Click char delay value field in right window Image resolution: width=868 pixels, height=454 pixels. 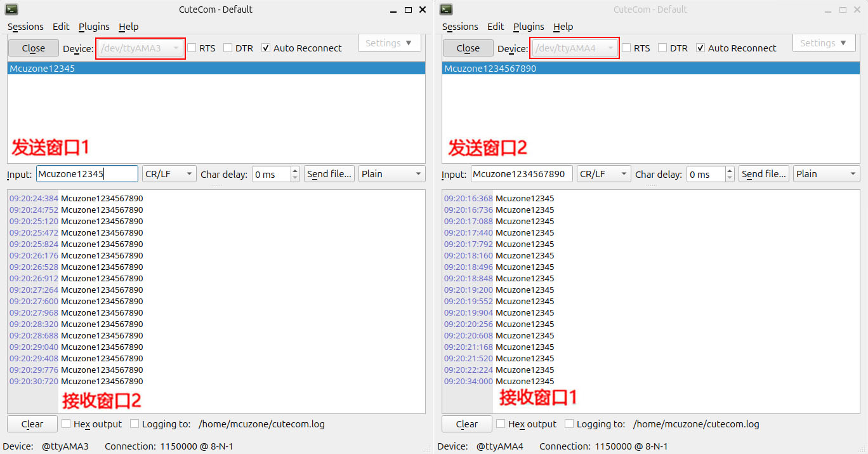(706, 174)
